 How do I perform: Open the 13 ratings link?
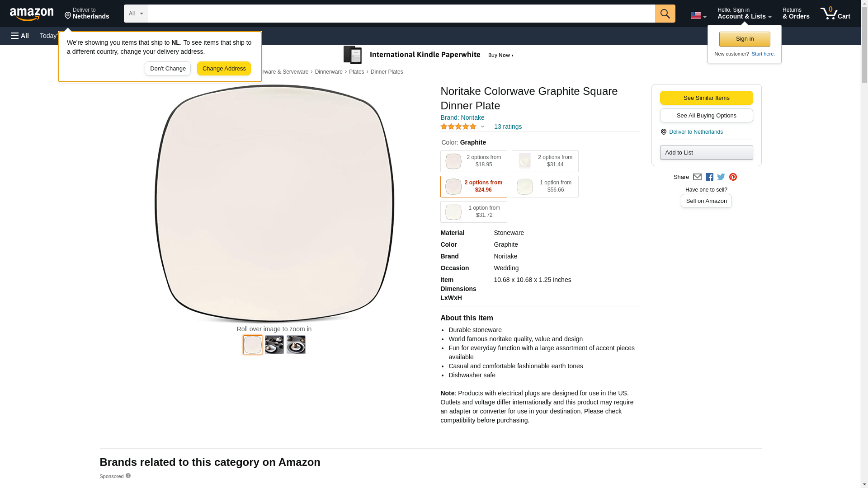tap(508, 127)
